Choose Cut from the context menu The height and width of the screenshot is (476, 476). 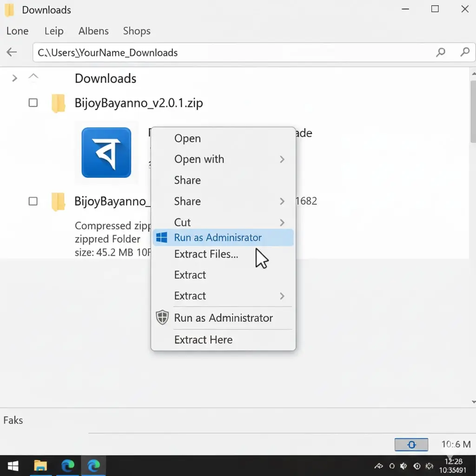(182, 222)
